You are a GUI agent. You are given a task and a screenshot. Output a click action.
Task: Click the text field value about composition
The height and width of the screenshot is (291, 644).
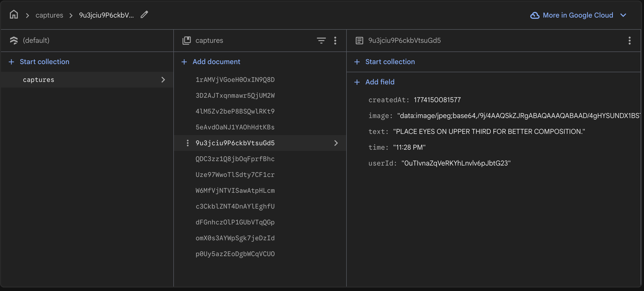(x=489, y=131)
